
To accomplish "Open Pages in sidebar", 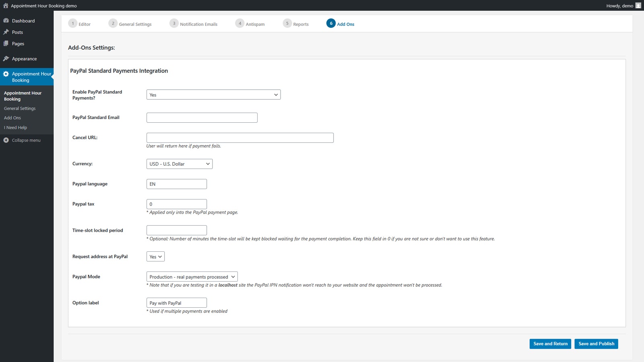I will click(x=18, y=43).
